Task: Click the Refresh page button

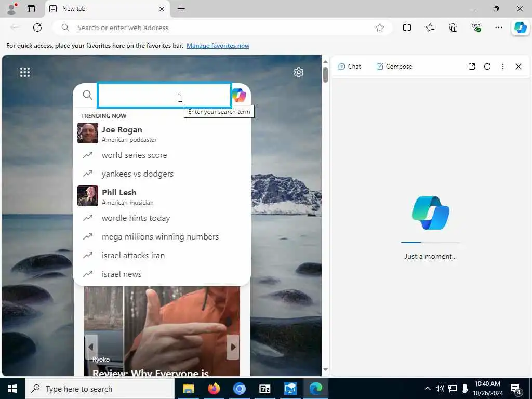Action: click(37, 28)
